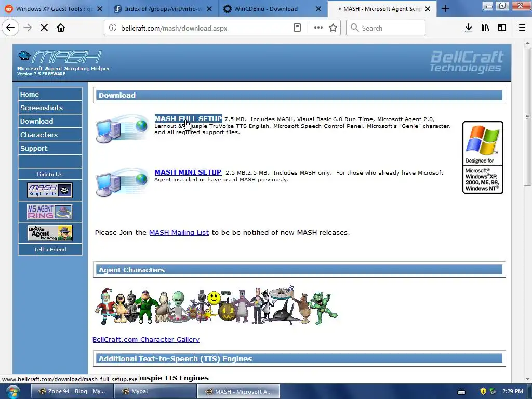Show the sidebar panel
The image size is (532, 399).
coord(502,28)
